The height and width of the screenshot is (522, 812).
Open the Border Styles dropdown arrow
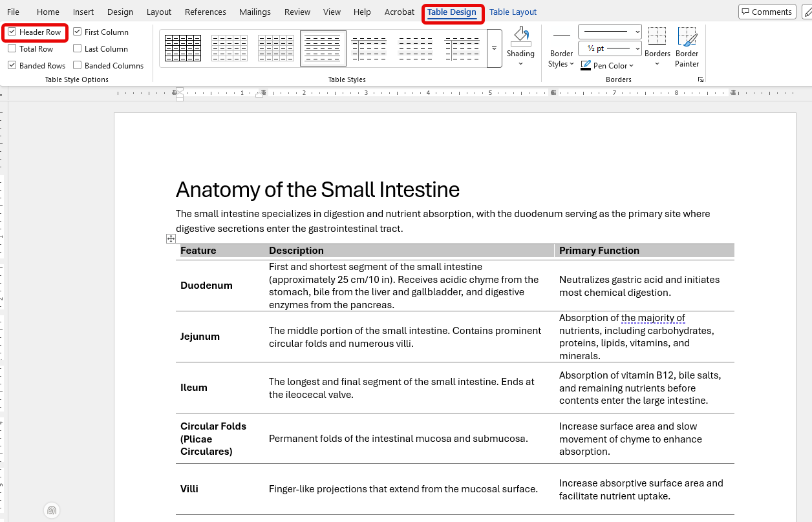point(572,64)
